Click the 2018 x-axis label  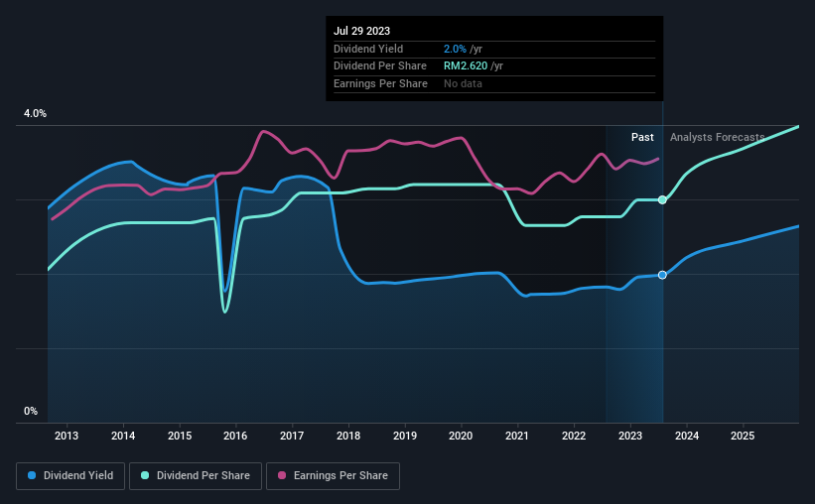point(348,436)
